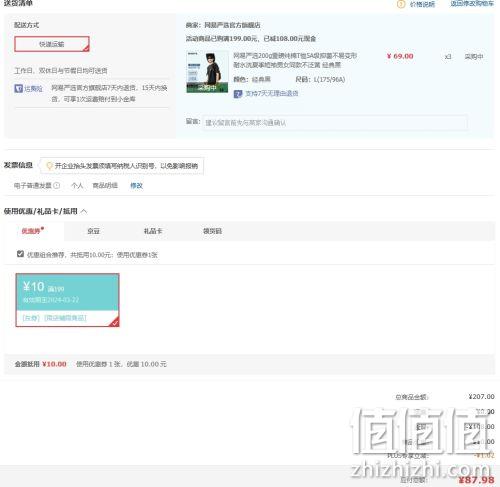Collapse the 使用优惠/礼品卡/抵用 section
The image size is (500, 487).
84,211
